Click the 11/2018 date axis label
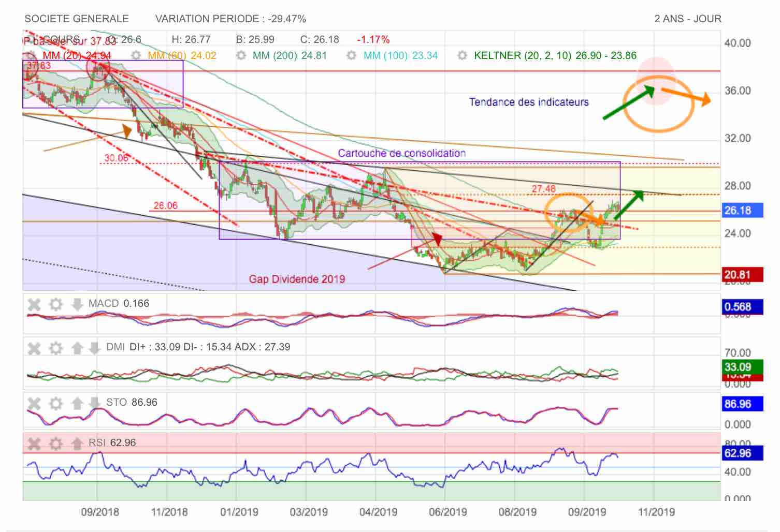 (169, 512)
